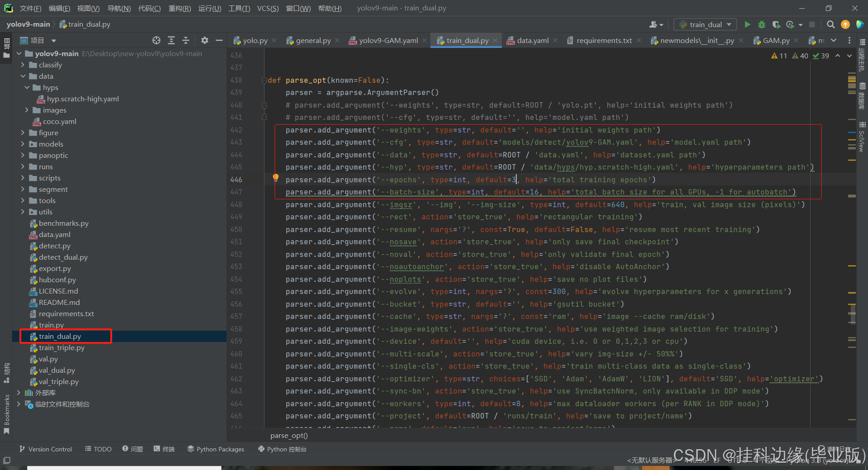The width and height of the screenshot is (868, 470).
Task: Expand External Libraries (外部库)
Action: [x=19, y=393]
